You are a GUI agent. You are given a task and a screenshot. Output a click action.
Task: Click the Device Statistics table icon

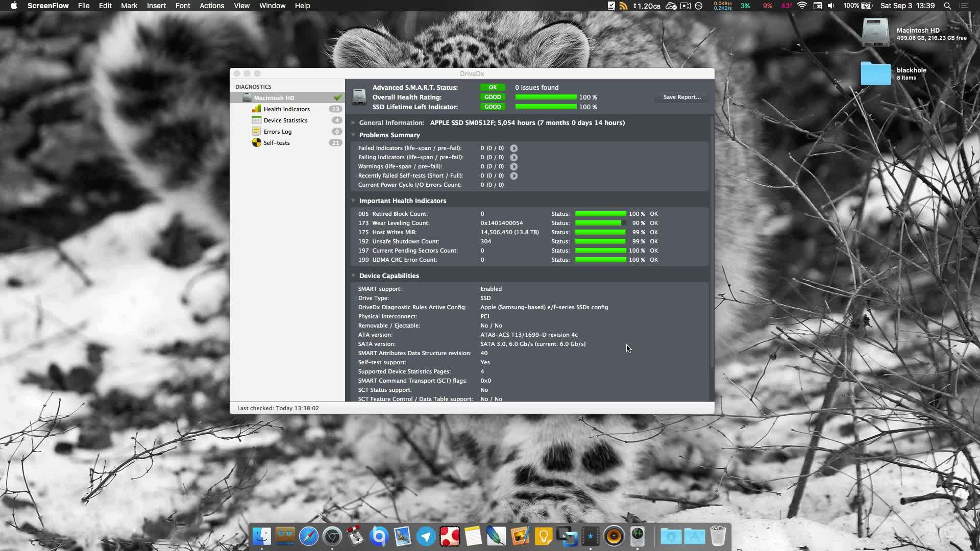pos(256,120)
